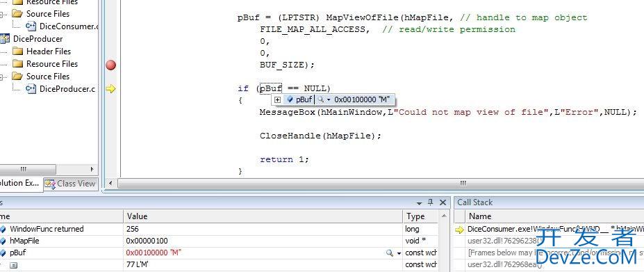The image size is (644, 272).
Task: Open the visualizer dropdown in pBuf row
Action: click(399, 253)
